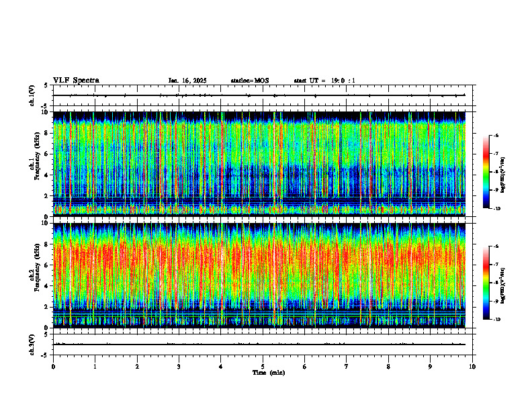Click the ch.1 spectrogram color scale bar

tap(486, 172)
